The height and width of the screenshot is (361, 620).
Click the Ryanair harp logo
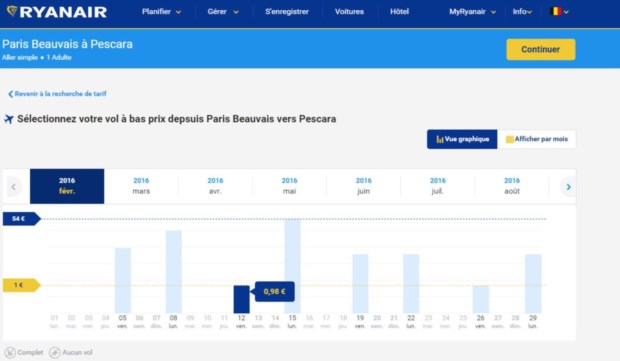[12, 11]
